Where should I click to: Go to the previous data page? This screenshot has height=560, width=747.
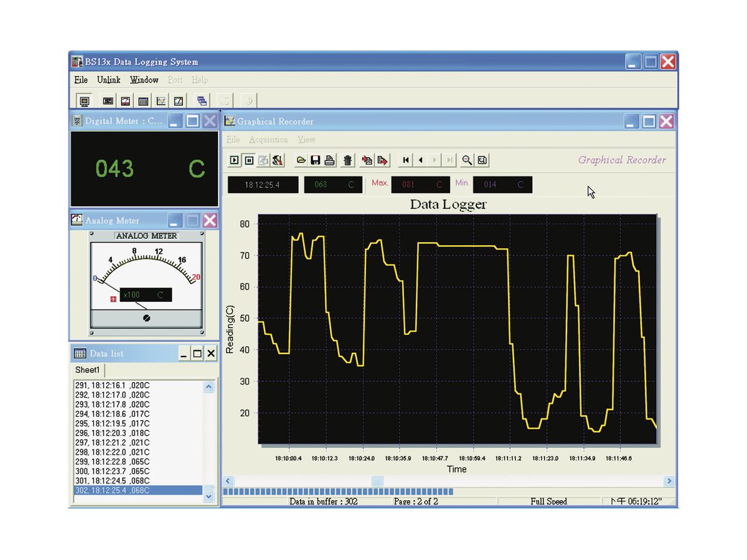420,161
